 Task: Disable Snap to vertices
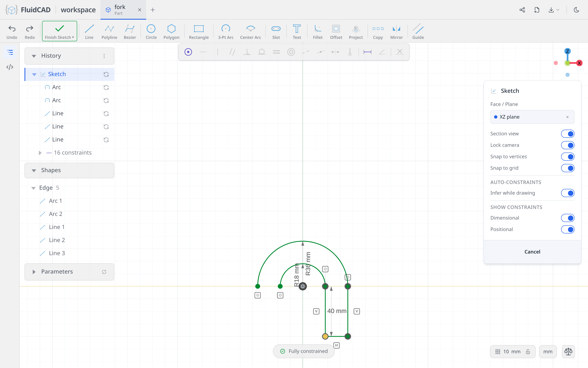point(567,156)
